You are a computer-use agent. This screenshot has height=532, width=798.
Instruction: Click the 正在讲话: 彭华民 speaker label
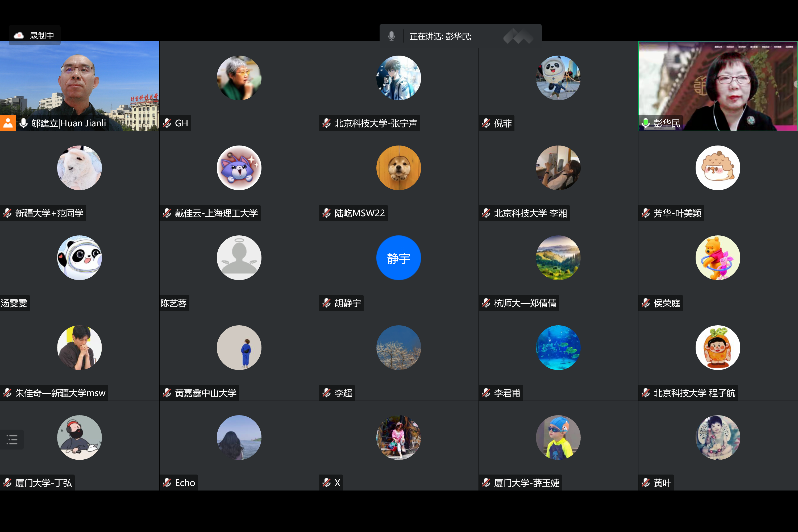pyautogui.click(x=440, y=36)
